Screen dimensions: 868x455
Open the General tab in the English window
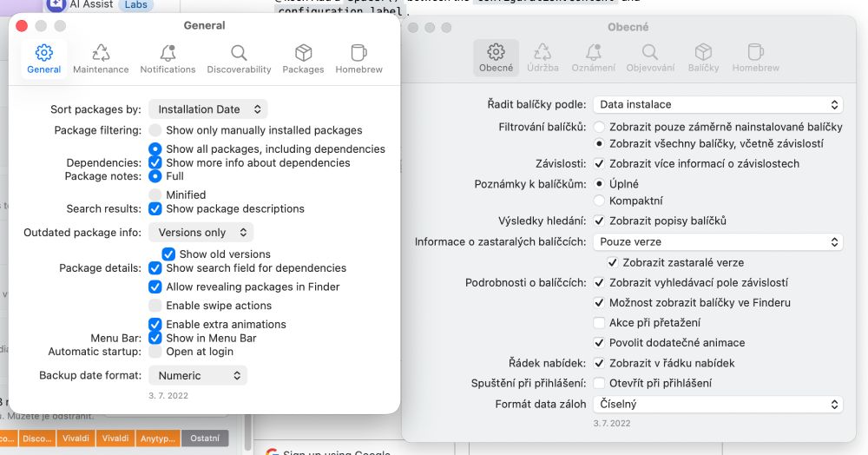click(43, 59)
